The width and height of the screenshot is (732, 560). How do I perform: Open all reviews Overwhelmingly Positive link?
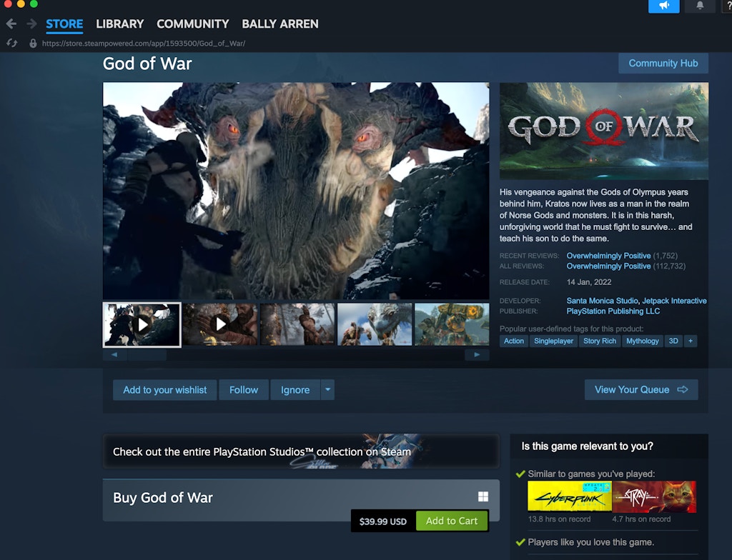point(608,266)
